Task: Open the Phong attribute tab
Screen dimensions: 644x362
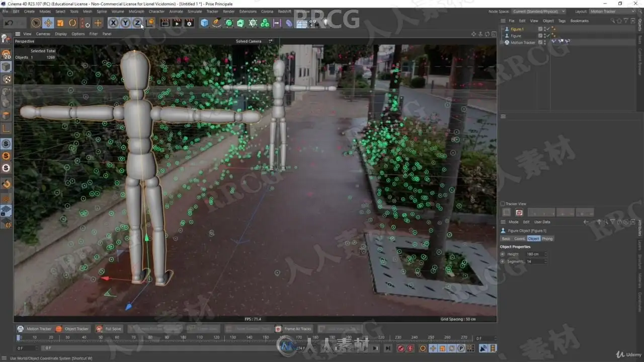Action: (x=547, y=238)
